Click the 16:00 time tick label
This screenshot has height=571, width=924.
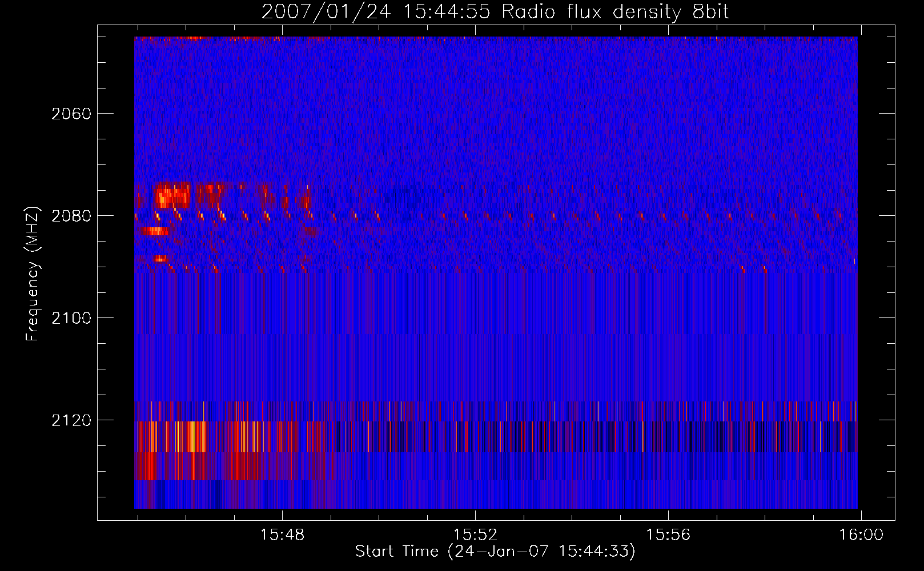pyautogui.click(x=861, y=534)
